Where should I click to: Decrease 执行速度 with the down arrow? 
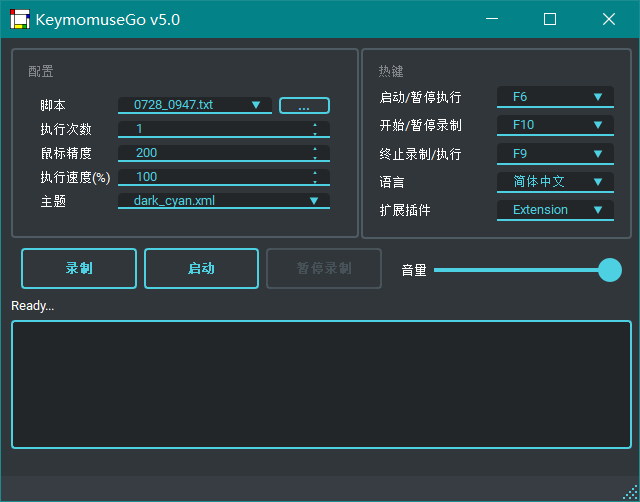(315, 182)
